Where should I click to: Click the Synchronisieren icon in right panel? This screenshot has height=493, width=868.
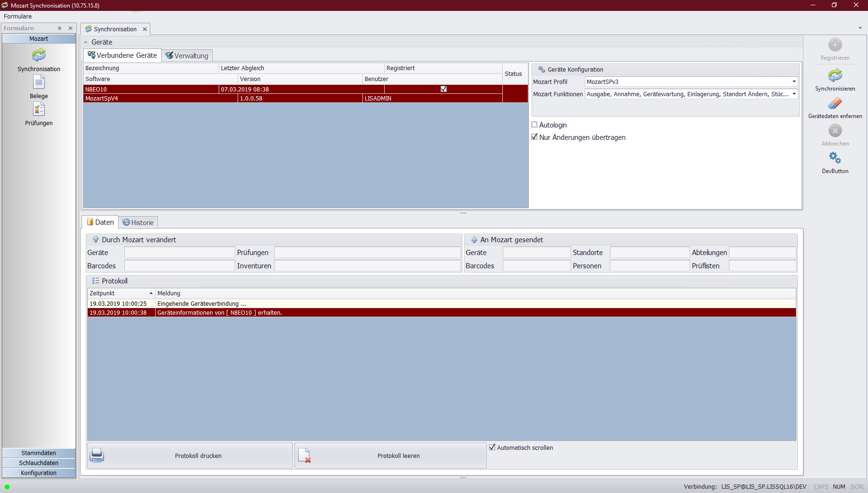click(835, 76)
